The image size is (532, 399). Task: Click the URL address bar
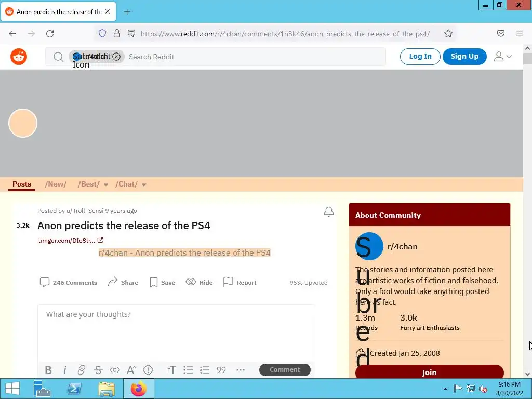285,34
